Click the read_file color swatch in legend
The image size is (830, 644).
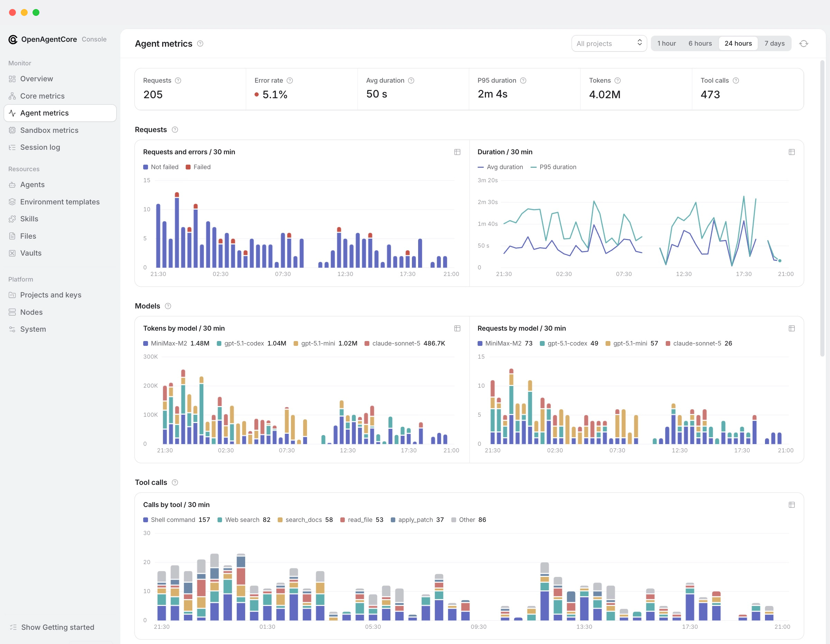point(342,520)
